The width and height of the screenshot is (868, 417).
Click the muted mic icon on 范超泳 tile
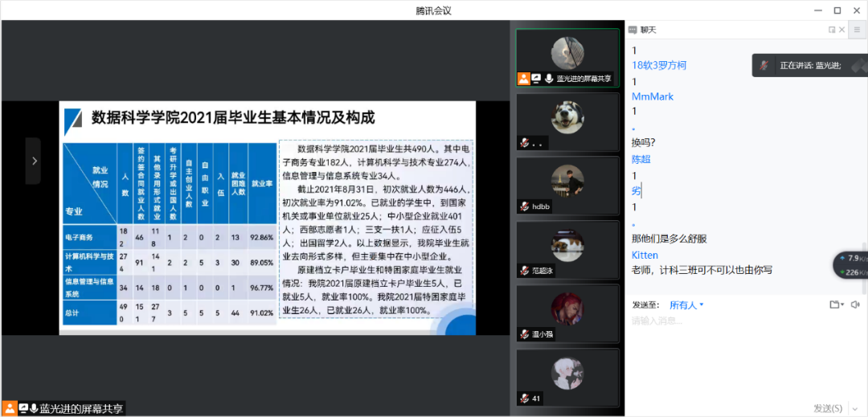pyautogui.click(x=524, y=271)
